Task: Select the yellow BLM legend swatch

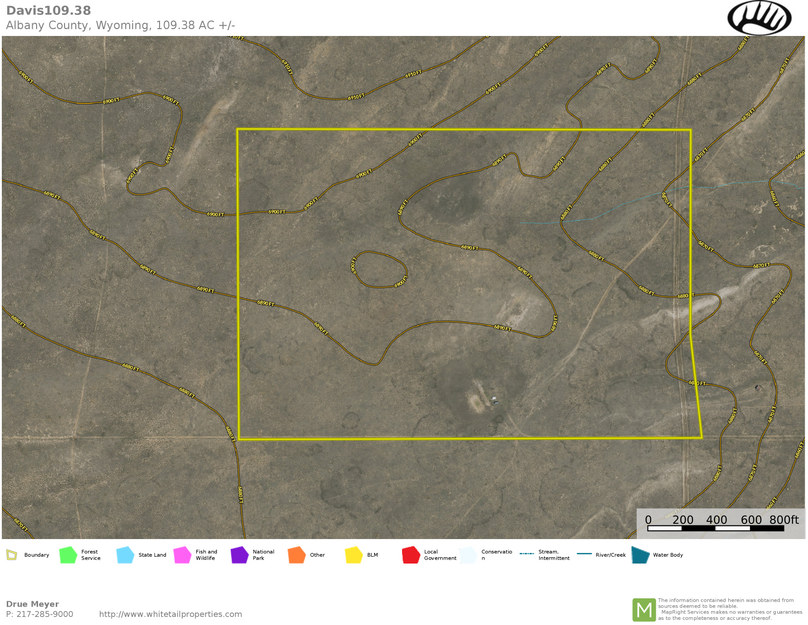Action: (353, 555)
